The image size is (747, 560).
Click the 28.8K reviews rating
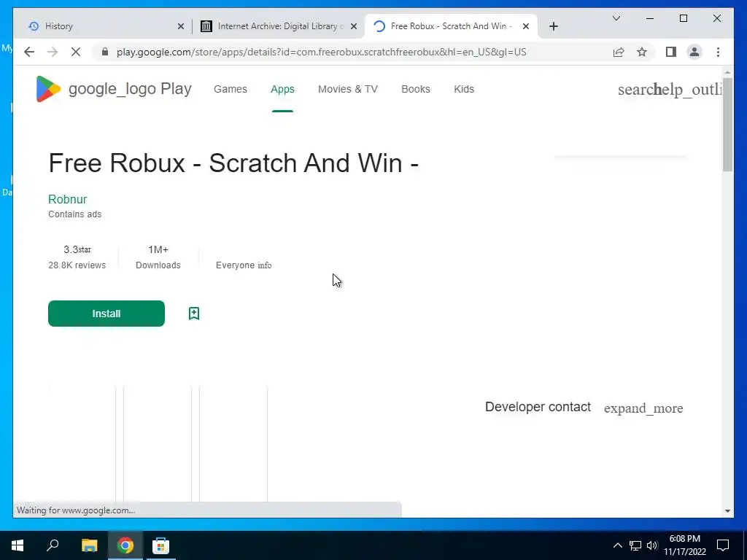point(77,265)
